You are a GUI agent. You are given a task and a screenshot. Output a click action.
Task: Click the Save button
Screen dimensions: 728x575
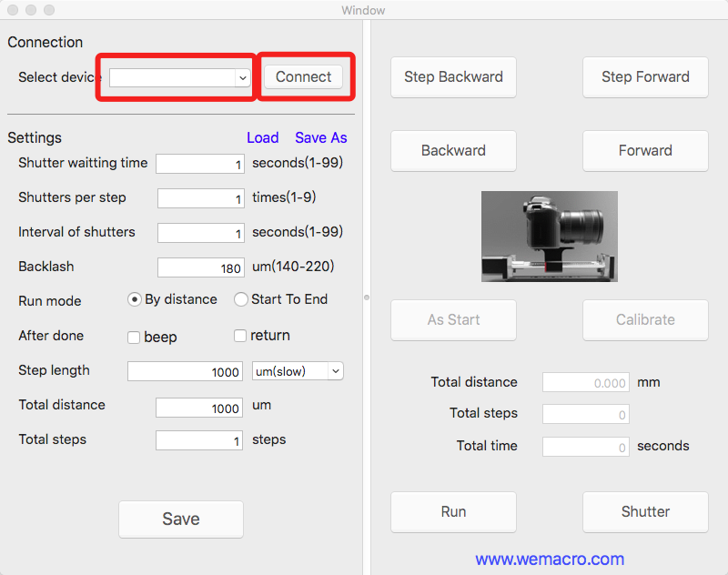[181, 519]
